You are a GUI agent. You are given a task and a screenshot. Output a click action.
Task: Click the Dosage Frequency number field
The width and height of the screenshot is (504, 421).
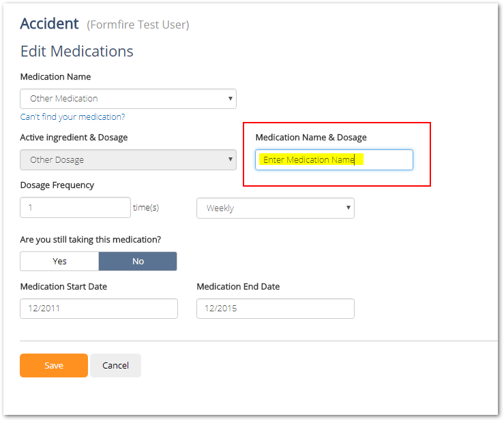tap(75, 208)
